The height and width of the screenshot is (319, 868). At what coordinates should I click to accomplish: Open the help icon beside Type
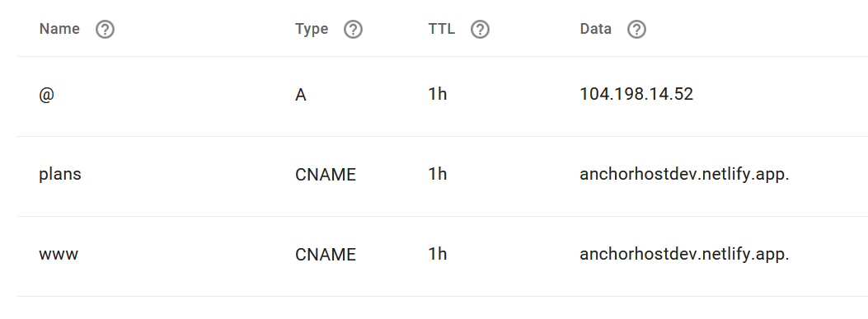[353, 30]
